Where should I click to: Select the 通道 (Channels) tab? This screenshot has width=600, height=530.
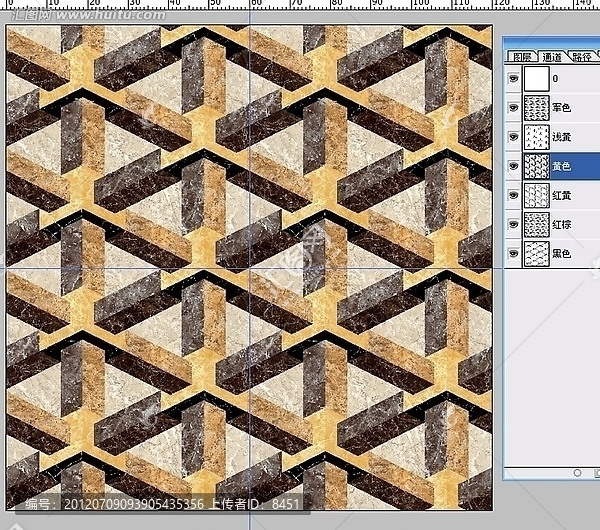(552, 57)
